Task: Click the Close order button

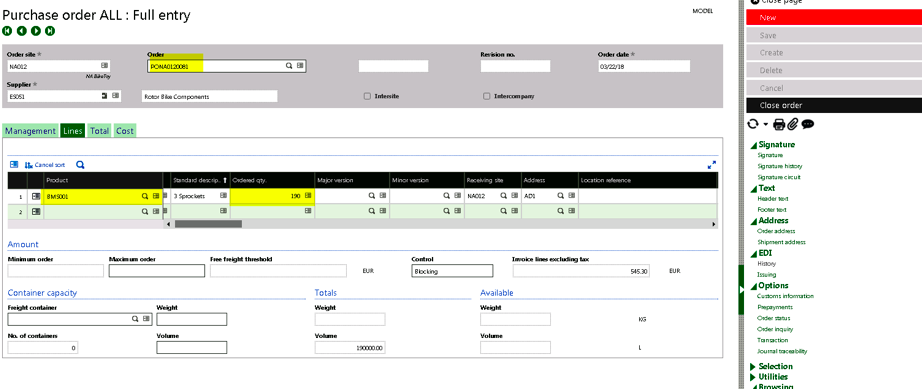Action: [x=834, y=106]
